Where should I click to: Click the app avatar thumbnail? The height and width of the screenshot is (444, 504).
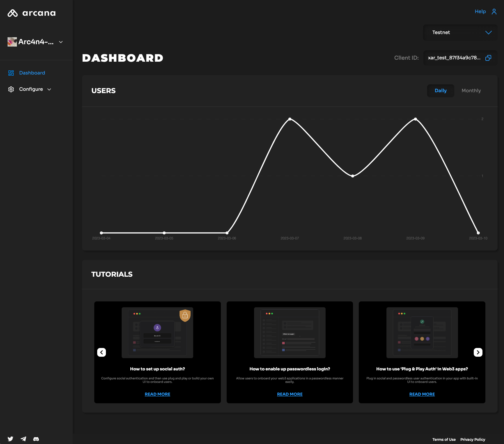(x=12, y=42)
